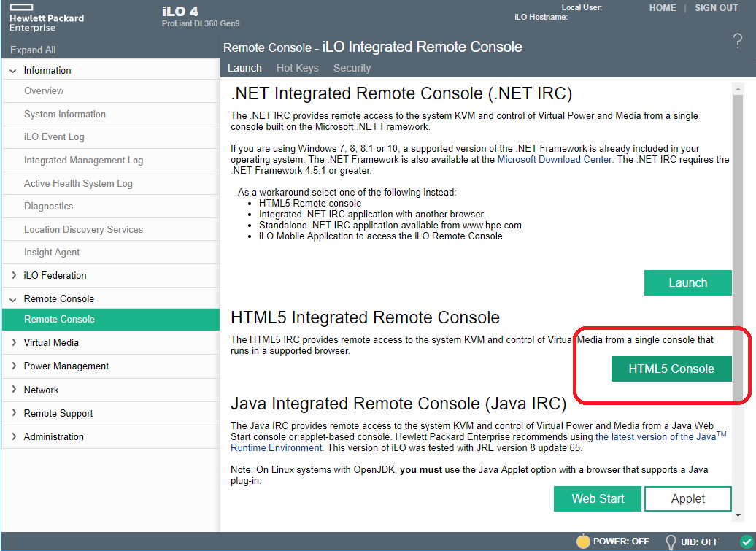The image size is (756, 551).
Task: Expand the iLO Federation section
Action: pos(13,275)
